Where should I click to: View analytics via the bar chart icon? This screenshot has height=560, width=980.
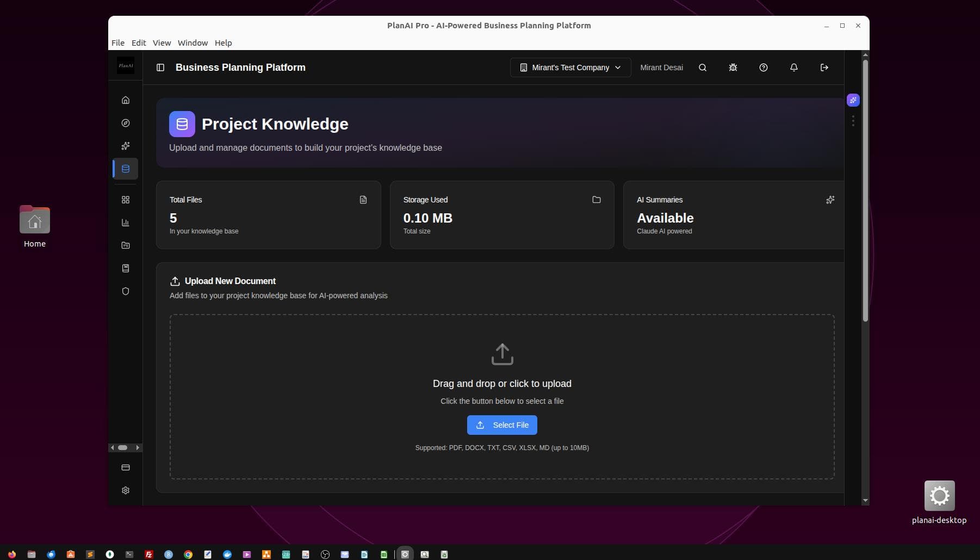pyautogui.click(x=126, y=223)
